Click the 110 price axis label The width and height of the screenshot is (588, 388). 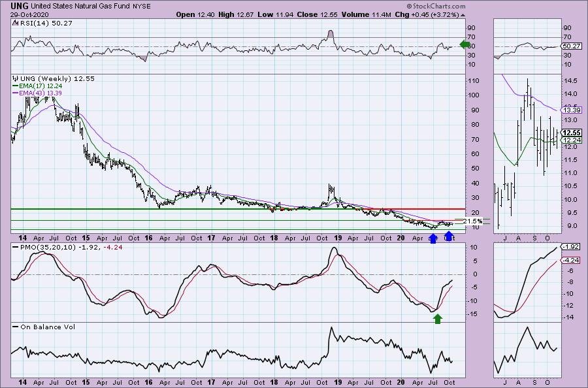tap(474, 81)
